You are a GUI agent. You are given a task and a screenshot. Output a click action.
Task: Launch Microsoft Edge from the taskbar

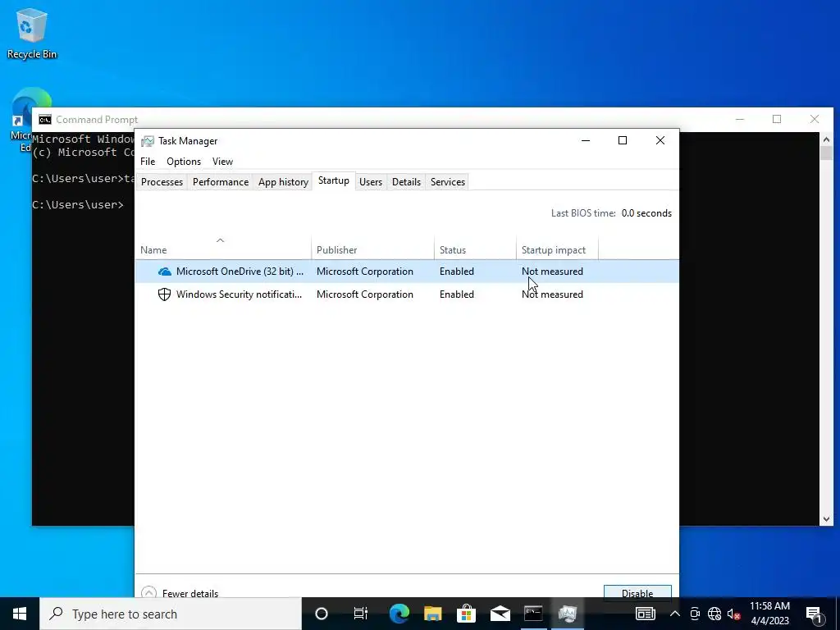pyautogui.click(x=399, y=614)
